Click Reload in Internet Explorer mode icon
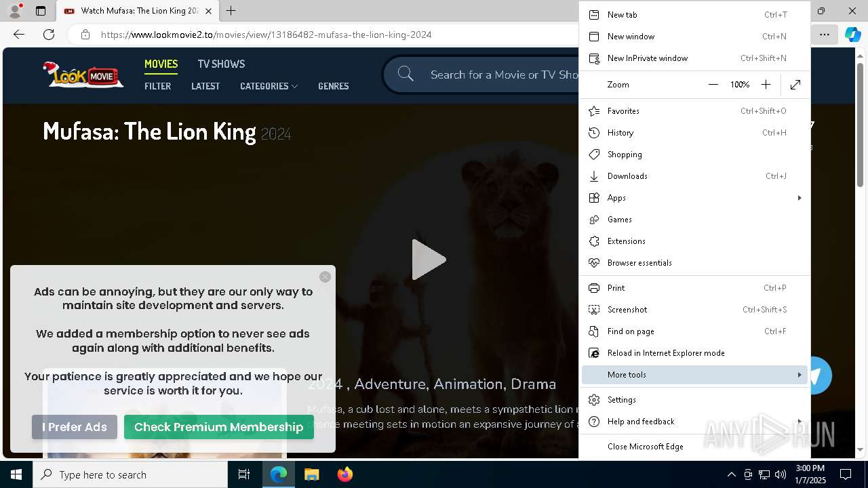 pos(594,353)
